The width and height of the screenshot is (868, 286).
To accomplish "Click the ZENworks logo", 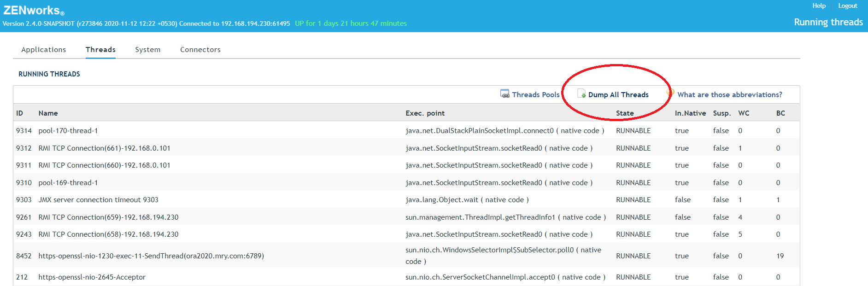I will tap(34, 10).
